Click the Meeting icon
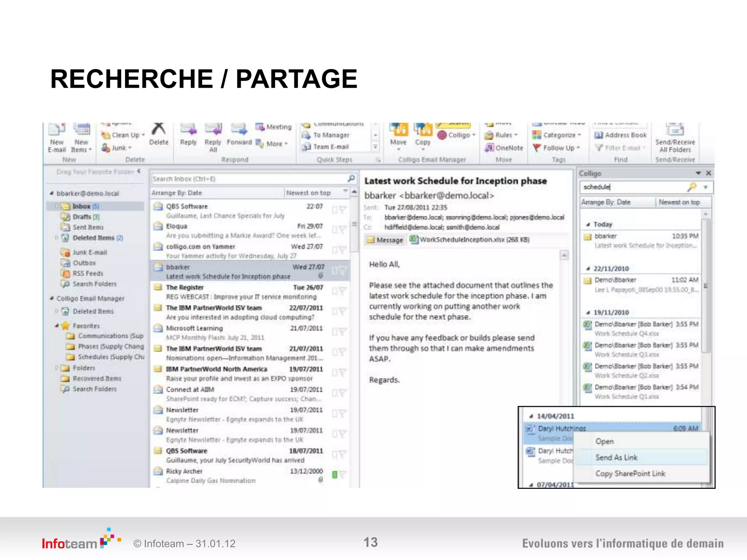747x560 pixels. 260,127
